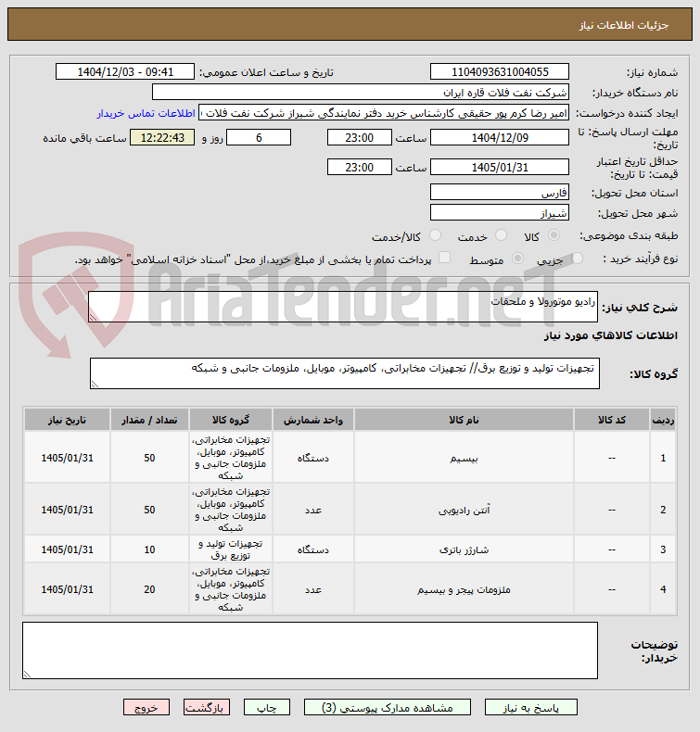Select the 'جزیی' purchase type radio
This screenshot has width=700, height=732.
click(578, 259)
